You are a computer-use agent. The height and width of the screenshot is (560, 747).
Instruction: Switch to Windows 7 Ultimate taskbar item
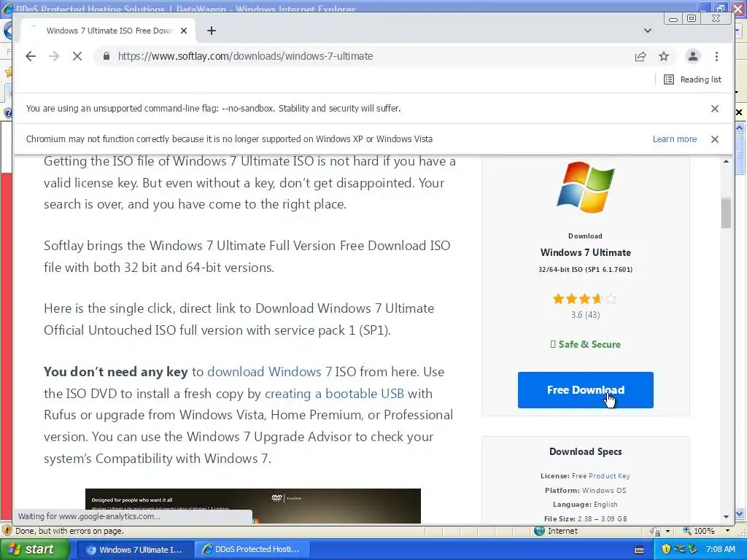[x=134, y=550]
